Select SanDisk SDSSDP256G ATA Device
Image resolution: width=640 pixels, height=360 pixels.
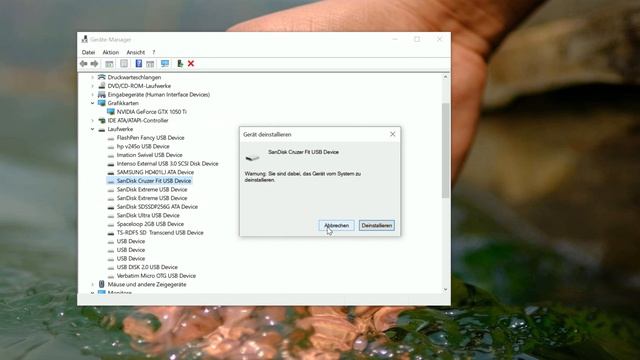157,207
